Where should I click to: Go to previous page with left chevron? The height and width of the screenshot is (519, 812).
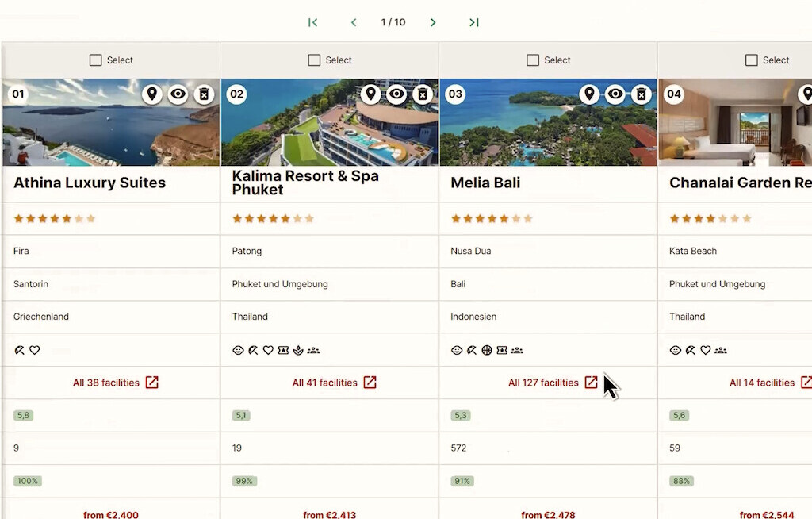coord(354,22)
